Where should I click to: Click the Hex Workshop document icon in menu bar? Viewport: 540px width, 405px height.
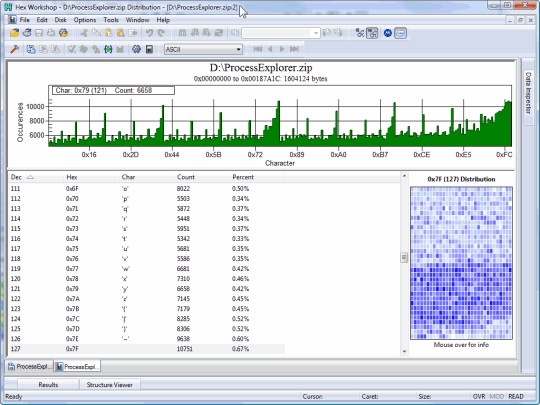pos(13,20)
